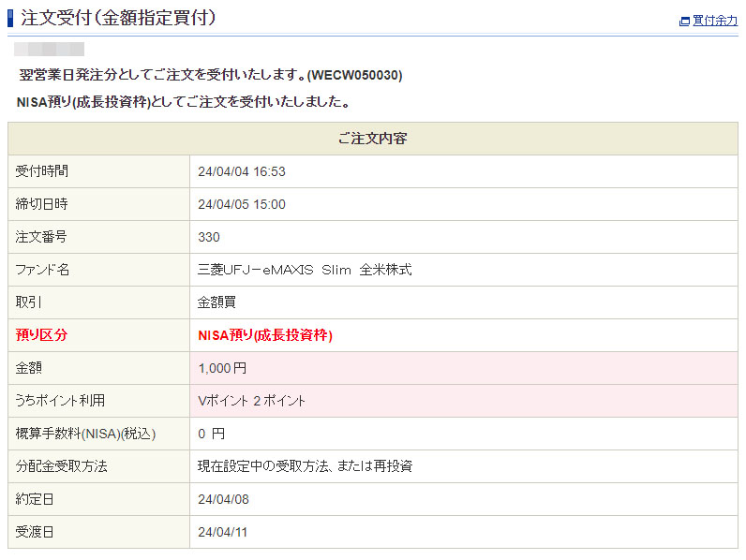This screenshot has height=560, width=746.
Task: Click the blue marker beside 注文受付 heading
Action: pyautogui.click(x=10, y=18)
